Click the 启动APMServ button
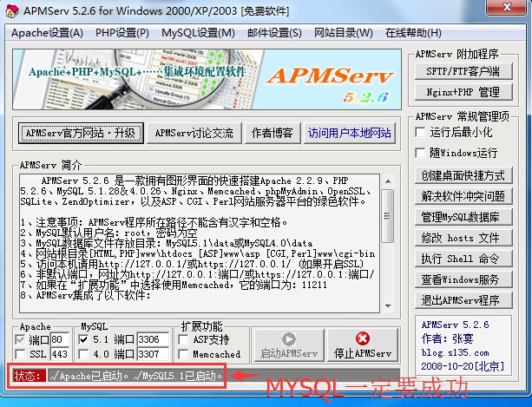This screenshot has height=407, width=532. tap(289, 345)
